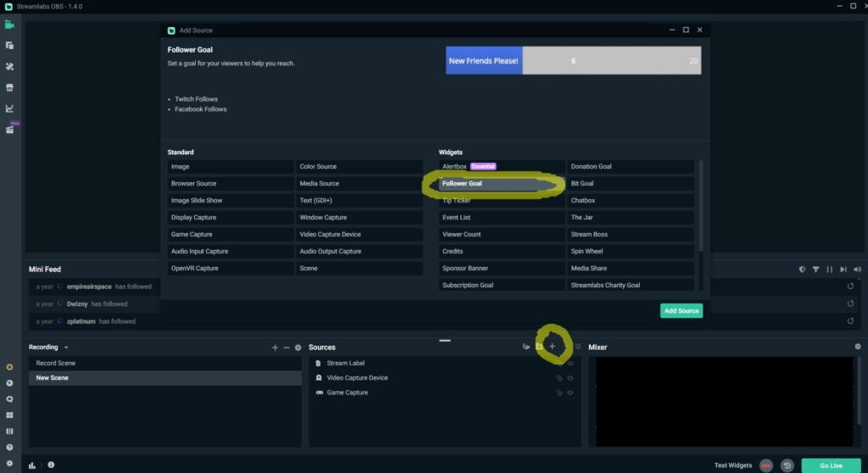Pick the Spin Wheel widget
This screenshot has width=868, height=473.
click(631, 252)
